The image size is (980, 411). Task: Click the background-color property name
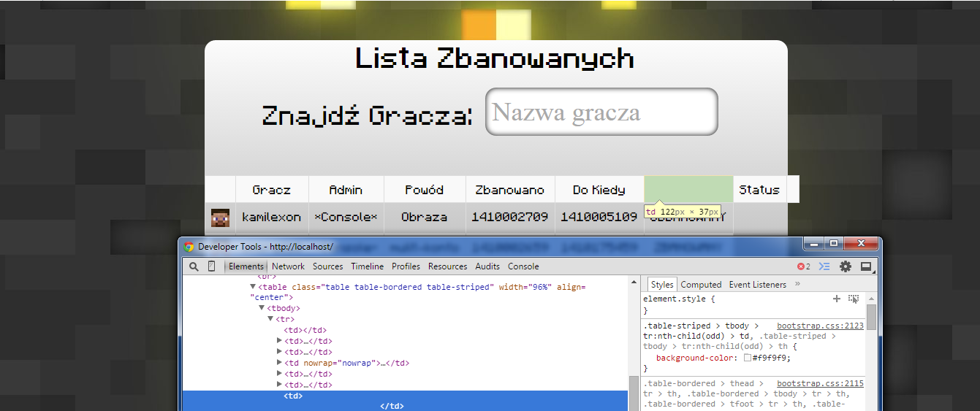(698, 358)
